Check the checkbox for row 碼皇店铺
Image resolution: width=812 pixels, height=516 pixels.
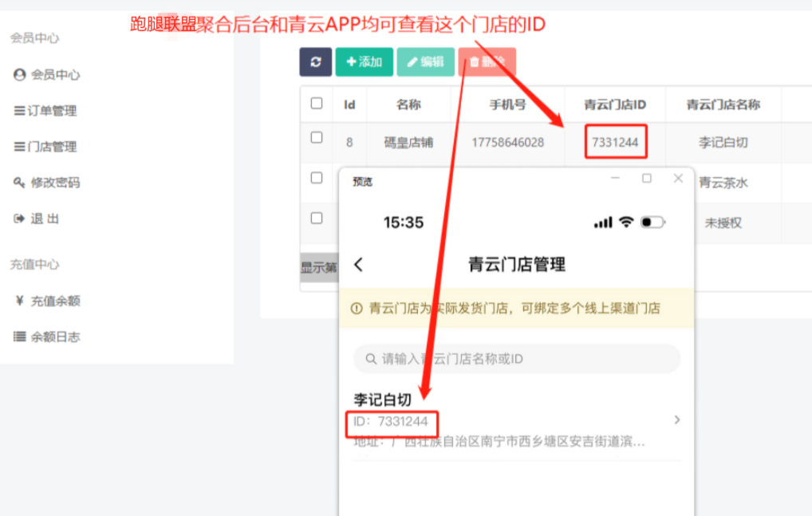click(317, 138)
